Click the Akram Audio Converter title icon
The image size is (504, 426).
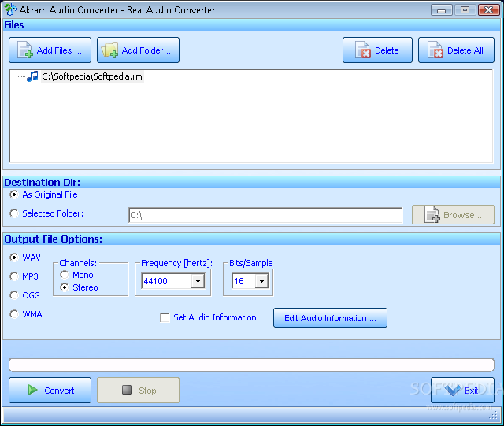10,9
